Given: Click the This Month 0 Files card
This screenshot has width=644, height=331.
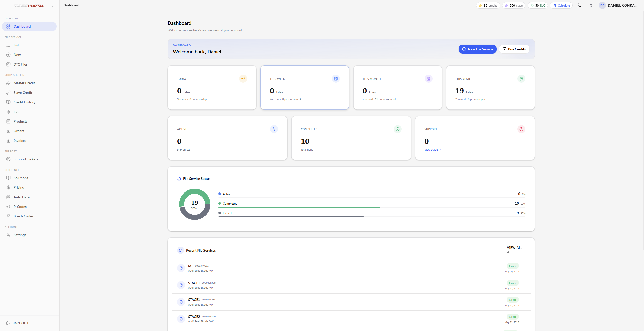Looking at the screenshot, I should pyautogui.click(x=397, y=88).
